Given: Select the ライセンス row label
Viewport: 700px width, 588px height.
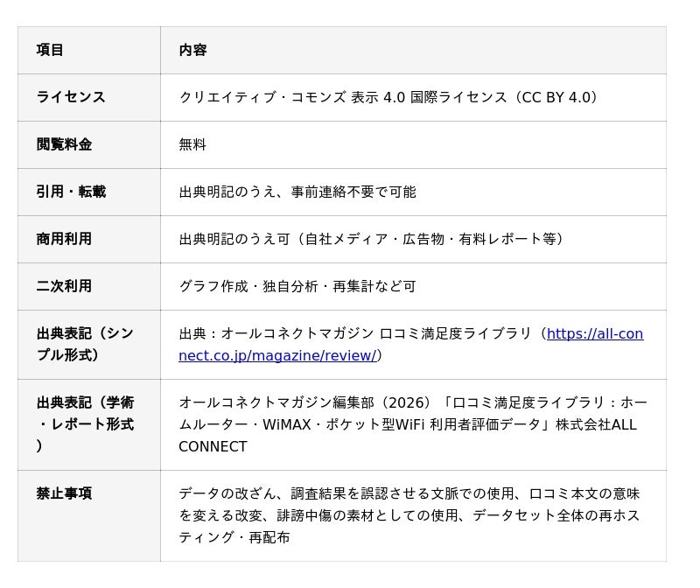Looking at the screenshot, I should click(x=71, y=97).
